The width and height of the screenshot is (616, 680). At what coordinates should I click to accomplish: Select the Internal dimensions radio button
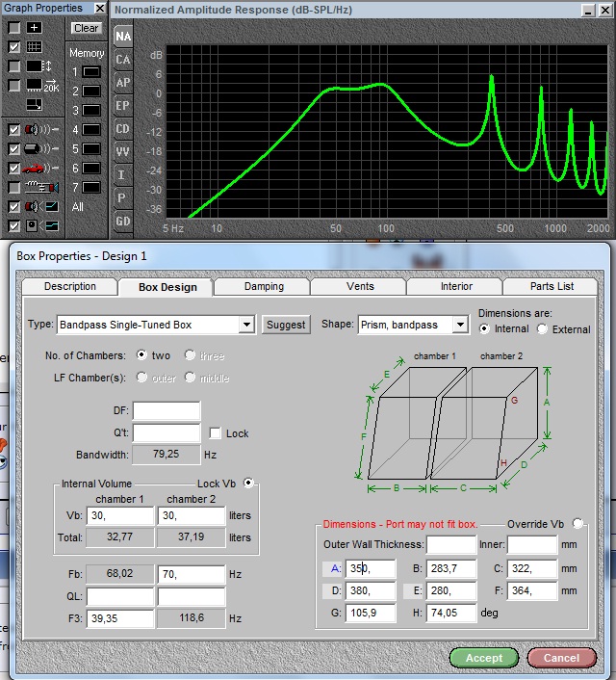pyautogui.click(x=484, y=329)
